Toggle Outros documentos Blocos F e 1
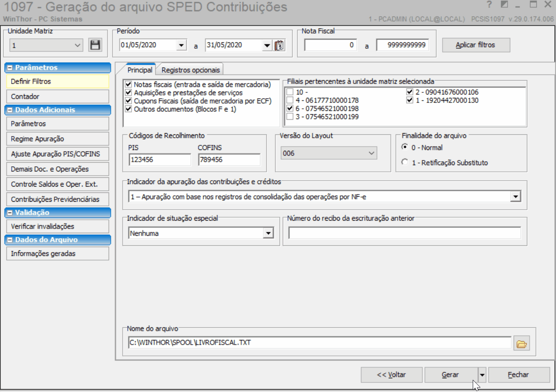 (129, 109)
